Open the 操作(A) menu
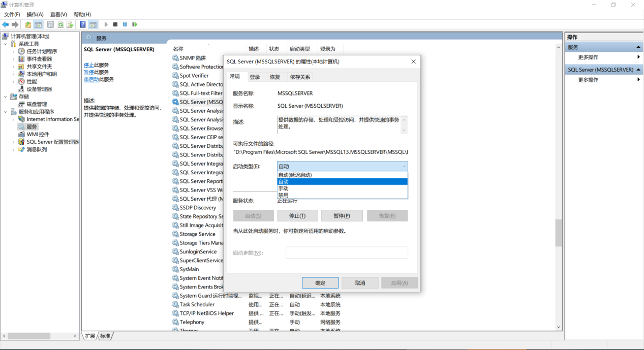Image resolution: width=644 pixels, height=350 pixels. point(35,14)
